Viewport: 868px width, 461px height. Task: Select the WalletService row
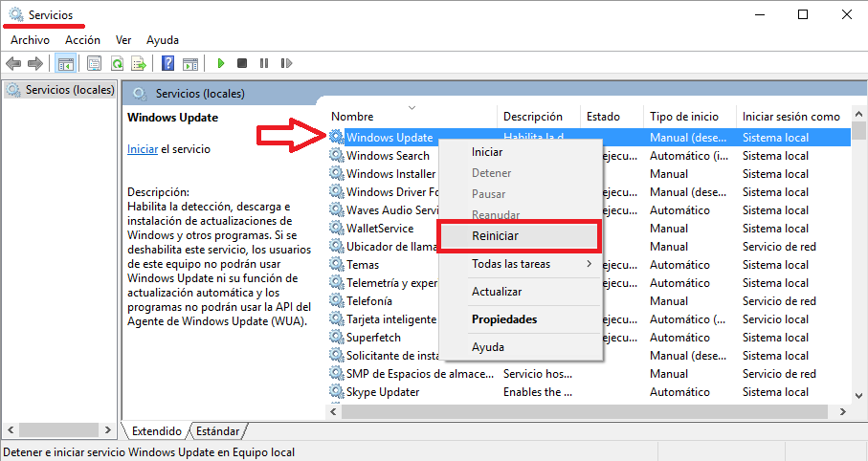point(590,228)
